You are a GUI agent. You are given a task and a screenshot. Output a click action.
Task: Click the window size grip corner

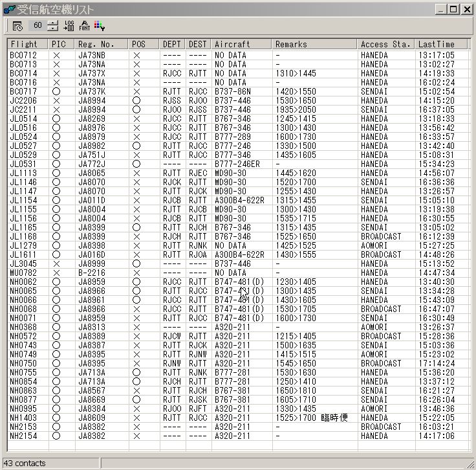coord(471,464)
